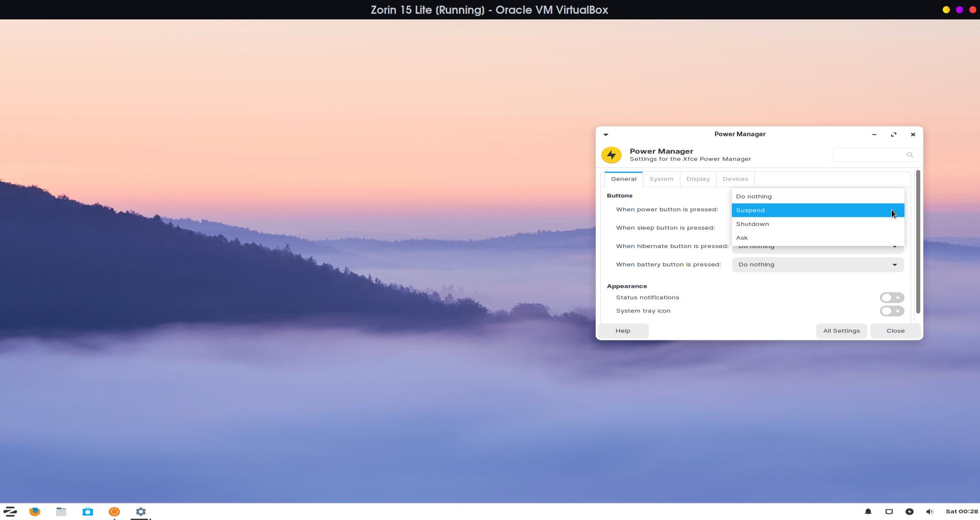The width and height of the screenshot is (980, 520).
Task: Open the Zorin start menu
Action: click(10, 511)
